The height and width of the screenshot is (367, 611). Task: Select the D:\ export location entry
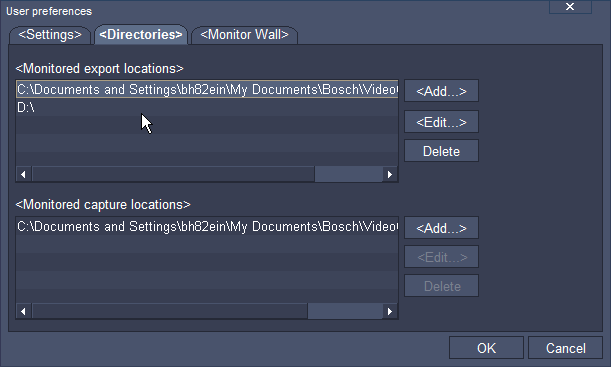[207, 107]
